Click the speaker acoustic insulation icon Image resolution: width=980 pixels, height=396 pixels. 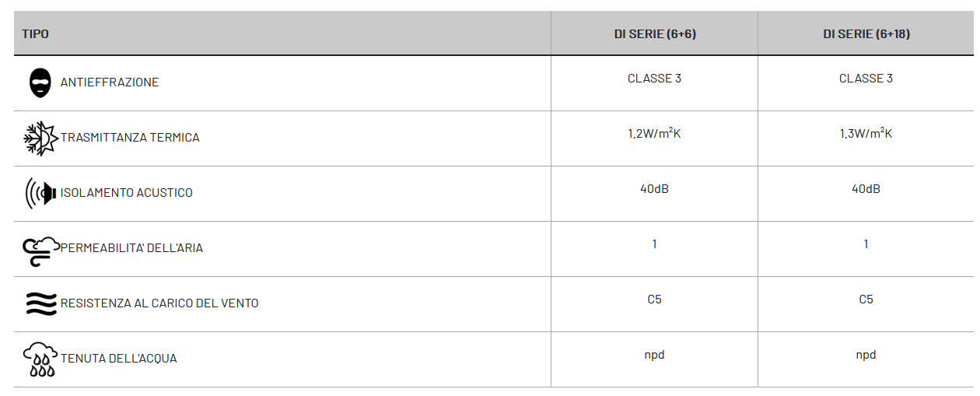coord(41,193)
